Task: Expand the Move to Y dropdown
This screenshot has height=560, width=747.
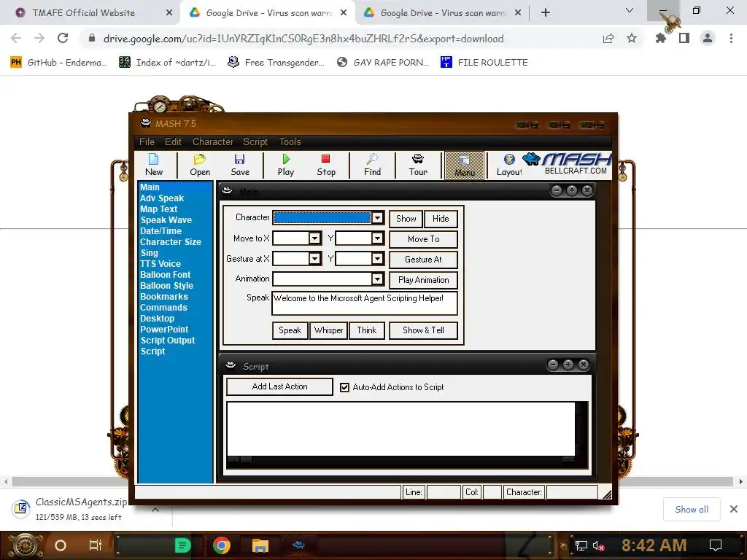Action: (377, 238)
